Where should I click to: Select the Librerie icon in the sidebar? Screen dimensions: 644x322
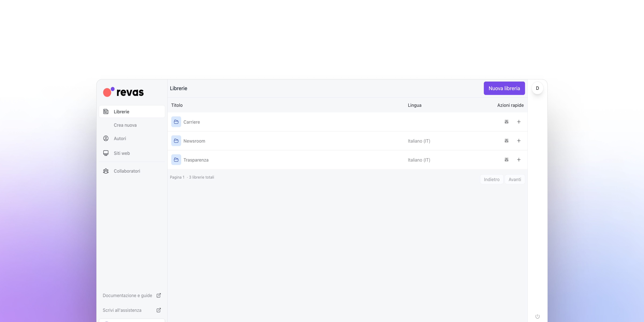point(106,111)
